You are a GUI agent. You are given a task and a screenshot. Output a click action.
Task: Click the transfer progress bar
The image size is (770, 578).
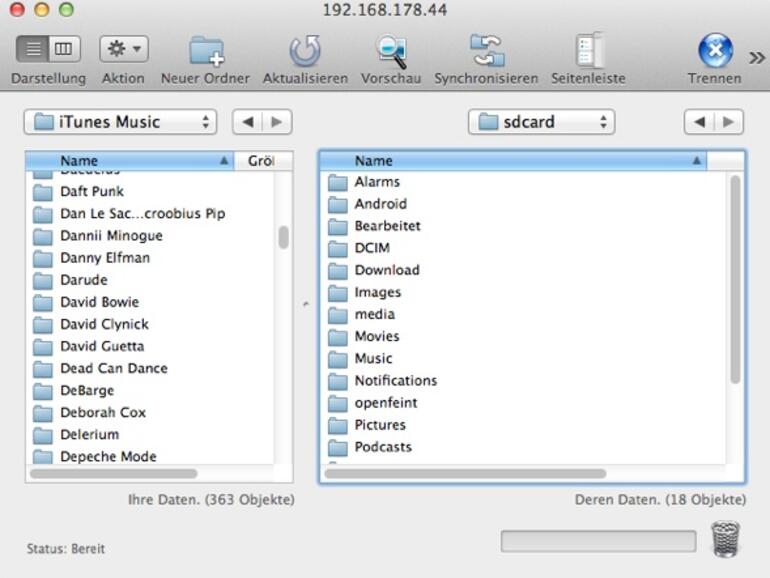coord(599,541)
